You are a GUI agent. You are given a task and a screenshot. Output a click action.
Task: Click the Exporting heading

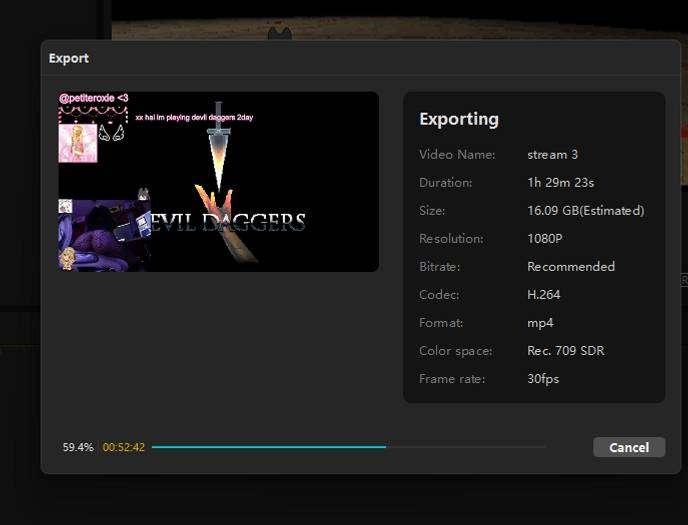coord(459,119)
